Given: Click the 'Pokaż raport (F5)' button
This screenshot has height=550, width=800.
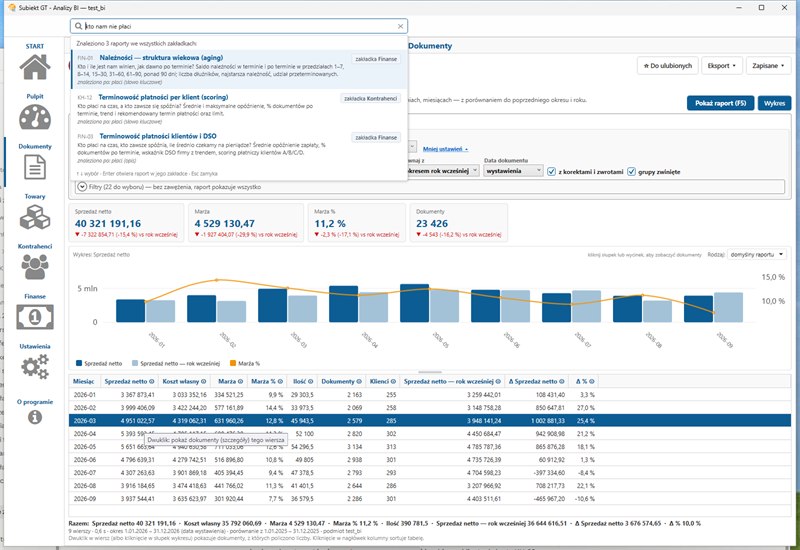Looking at the screenshot, I should 720,103.
